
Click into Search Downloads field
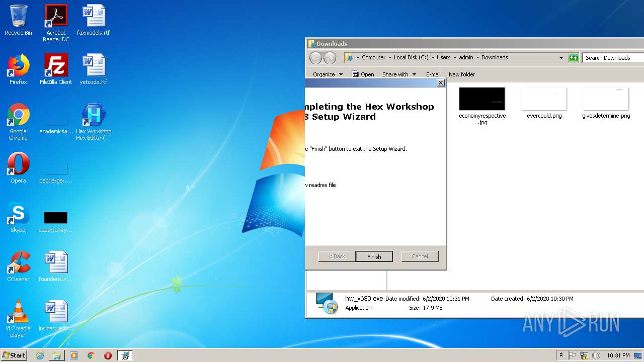pos(613,58)
